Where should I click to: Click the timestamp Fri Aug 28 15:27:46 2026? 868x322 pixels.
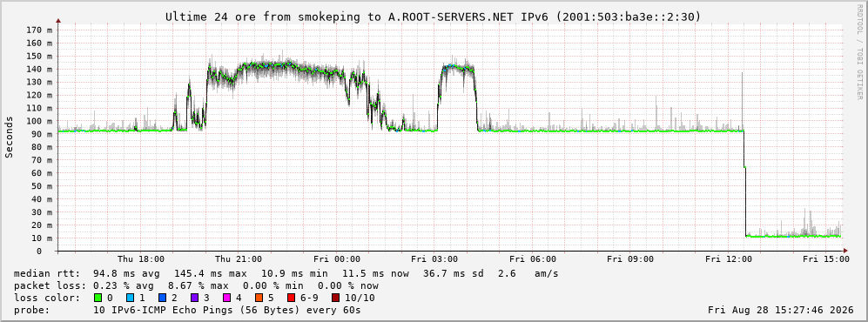[781, 311]
